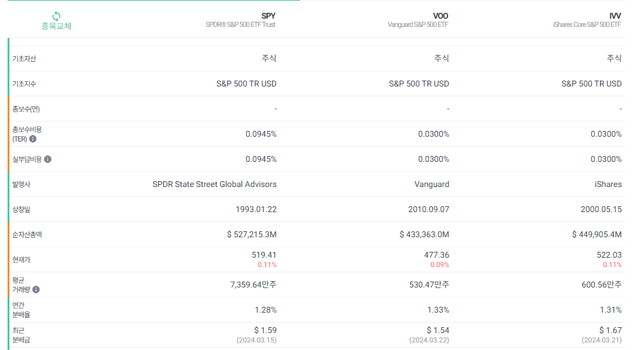Viewport: 644px width, 350px height.
Task: Click IVV average volume 600.56만주
Action: click(602, 285)
